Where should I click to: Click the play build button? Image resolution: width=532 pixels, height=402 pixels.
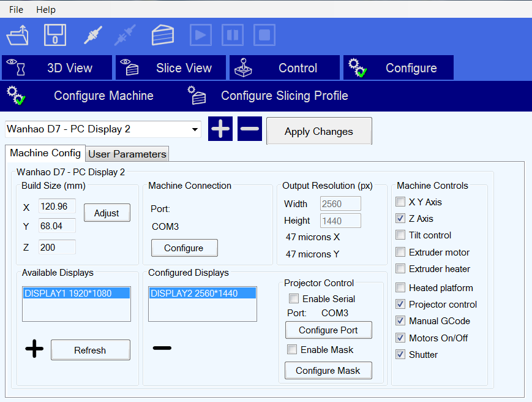(201, 35)
